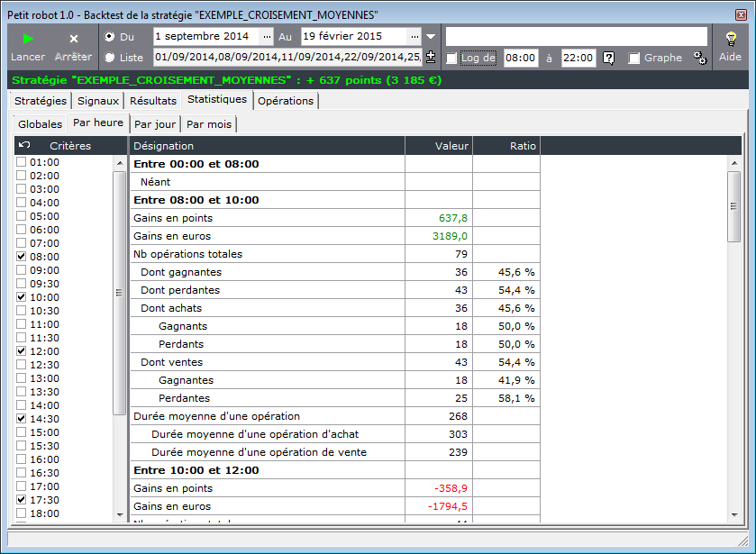Open settings via the gears icon
Screen dimensions: 756x554
pyautogui.click(x=700, y=58)
